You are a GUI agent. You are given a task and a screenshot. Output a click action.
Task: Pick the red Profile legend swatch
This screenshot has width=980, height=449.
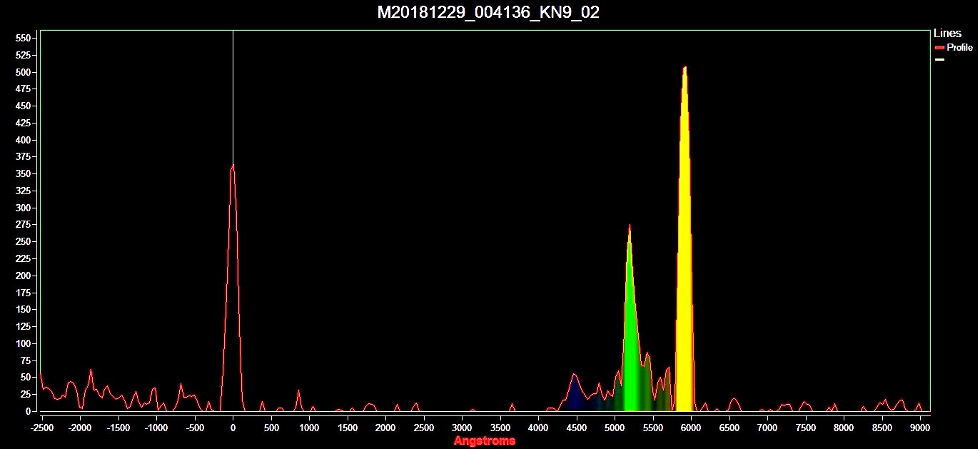[x=939, y=47]
